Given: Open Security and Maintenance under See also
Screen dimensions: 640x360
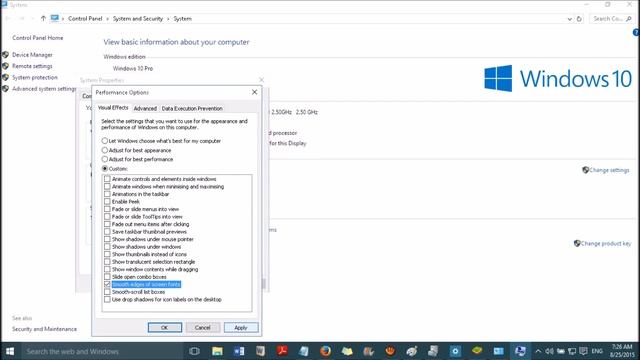Looking at the screenshot, I should (x=44, y=329).
